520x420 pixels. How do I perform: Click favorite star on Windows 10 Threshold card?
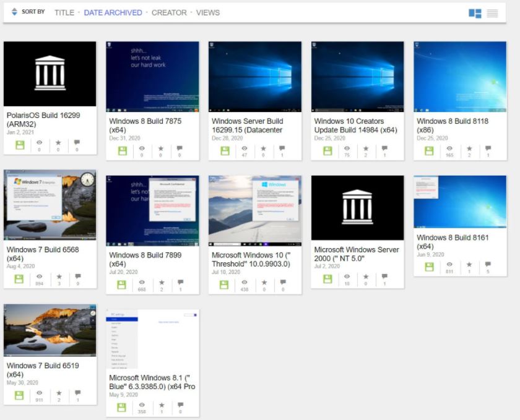(x=264, y=282)
